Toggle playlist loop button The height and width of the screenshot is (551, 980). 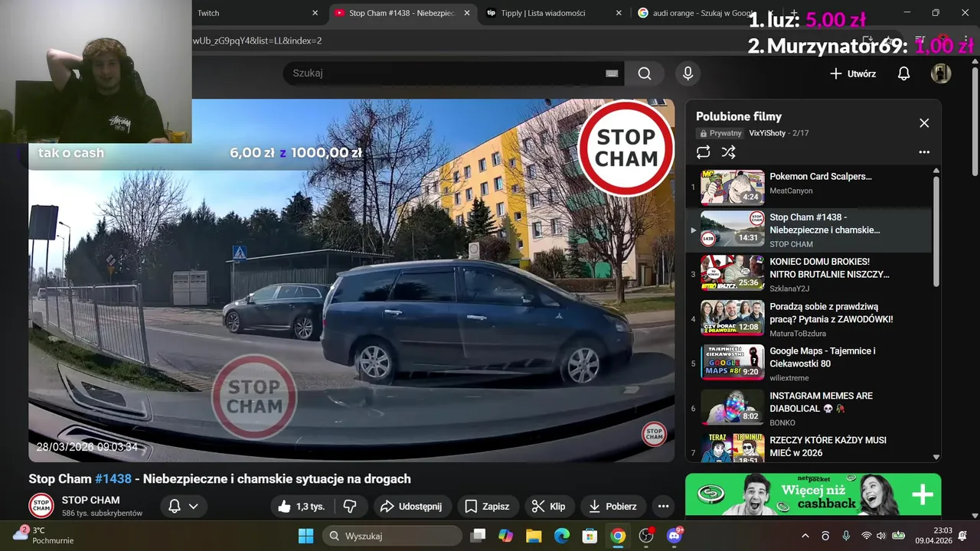703,152
